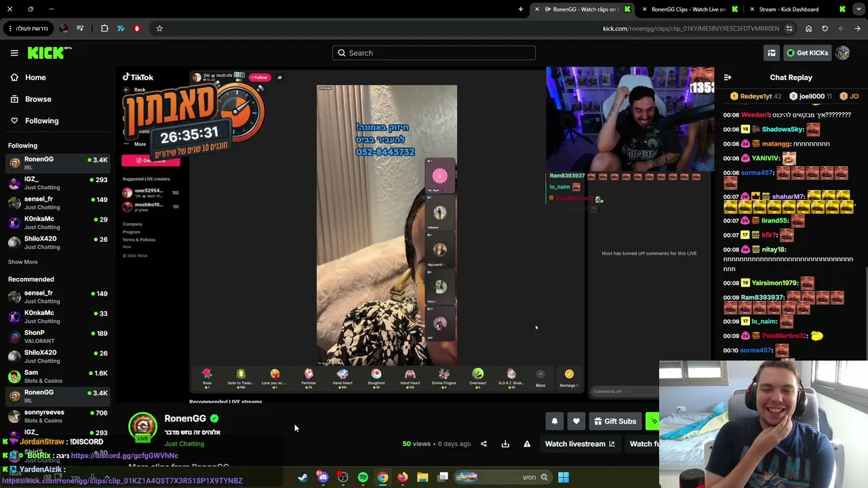Open a new browser tab
The height and width of the screenshot is (488, 868).
coord(521,9)
